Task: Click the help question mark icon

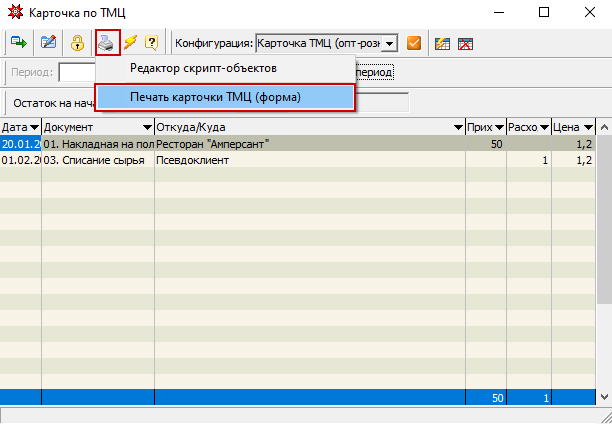Action: [152, 43]
